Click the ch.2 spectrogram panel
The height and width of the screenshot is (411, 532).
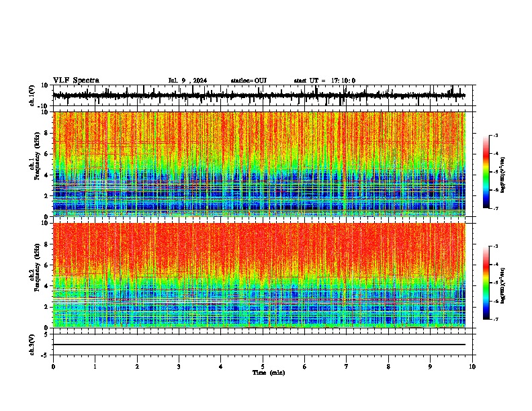(259, 275)
